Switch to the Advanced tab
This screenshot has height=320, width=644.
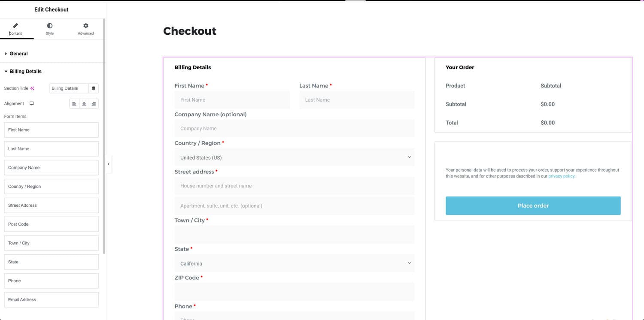point(86,29)
